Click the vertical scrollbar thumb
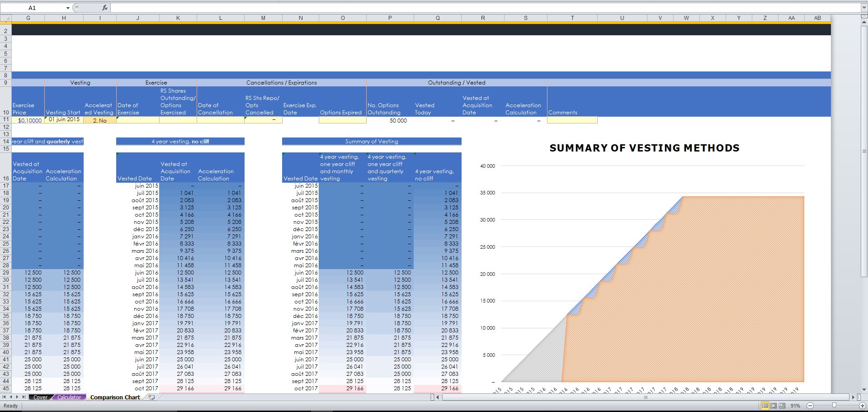Image resolution: width=868 pixels, height=412 pixels. click(x=864, y=151)
